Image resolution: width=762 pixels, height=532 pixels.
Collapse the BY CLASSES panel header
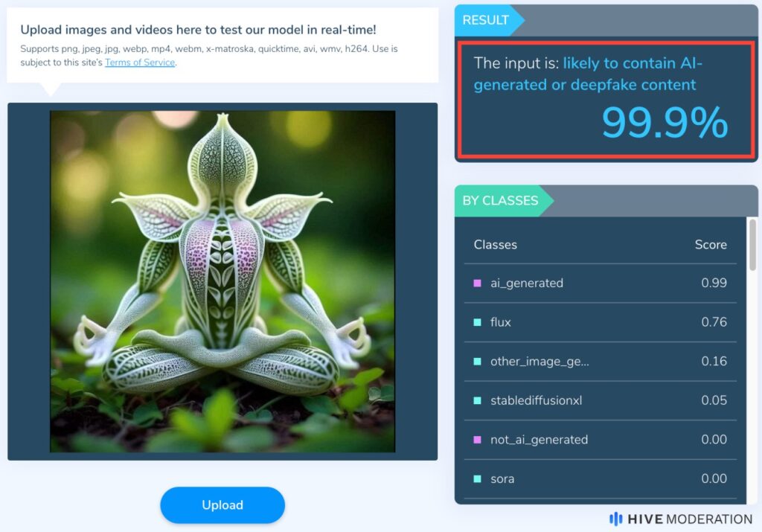(x=502, y=201)
